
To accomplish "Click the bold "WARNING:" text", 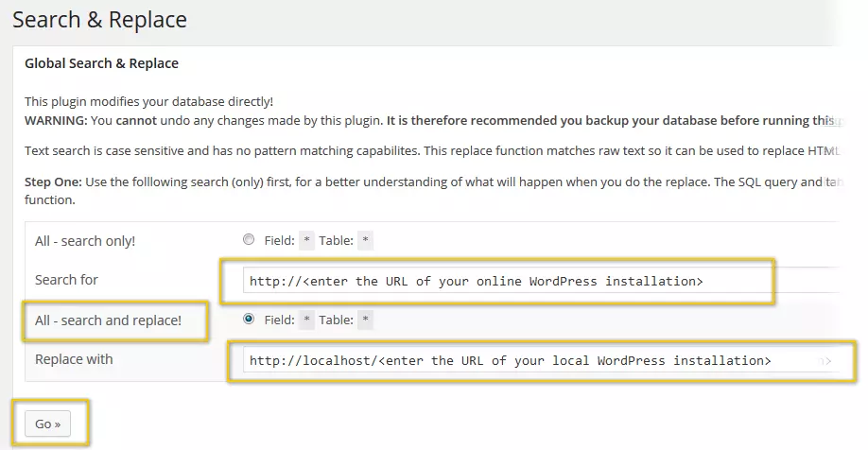I will point(56,120).
